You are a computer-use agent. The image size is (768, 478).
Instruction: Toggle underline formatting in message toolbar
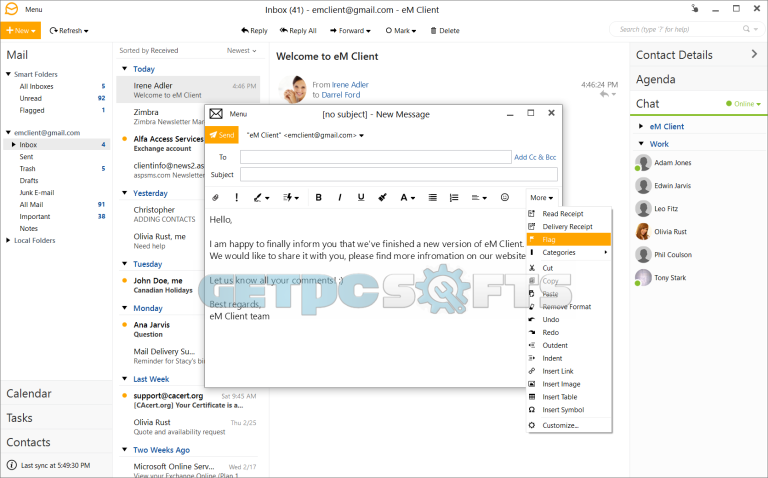361,197
